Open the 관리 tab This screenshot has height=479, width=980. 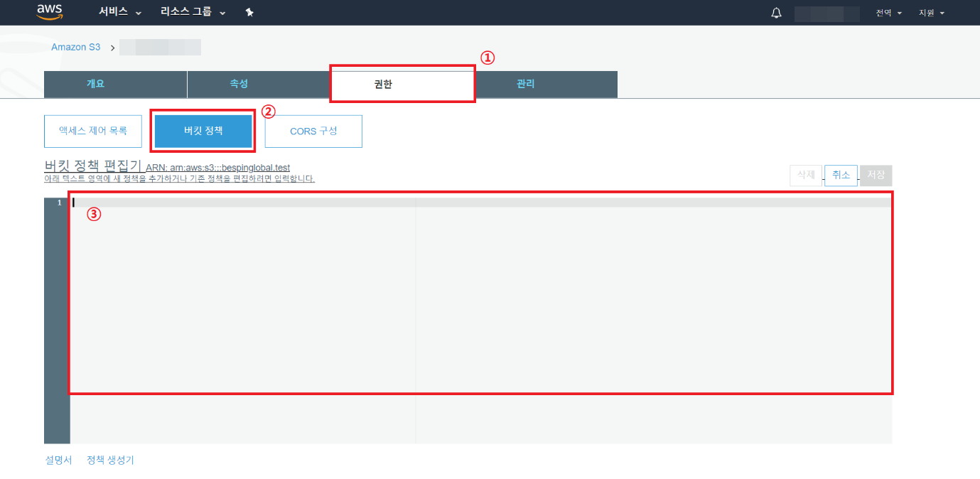tap(526, 84)
